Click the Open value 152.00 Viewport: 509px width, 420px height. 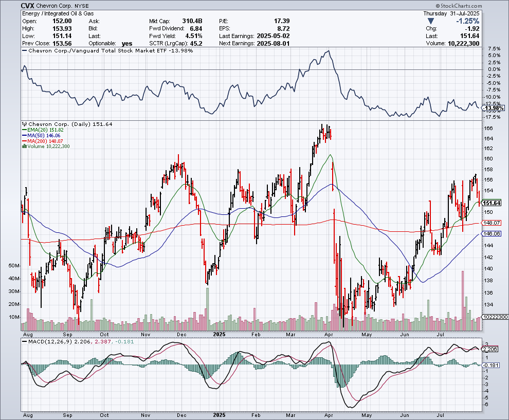pyautogui.click(x=62, y=21)
